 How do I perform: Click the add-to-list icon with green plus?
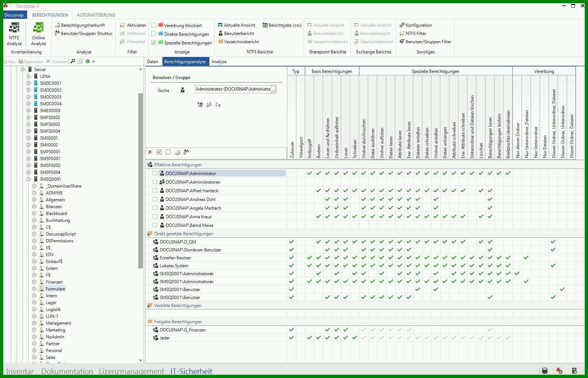point(200,105)
